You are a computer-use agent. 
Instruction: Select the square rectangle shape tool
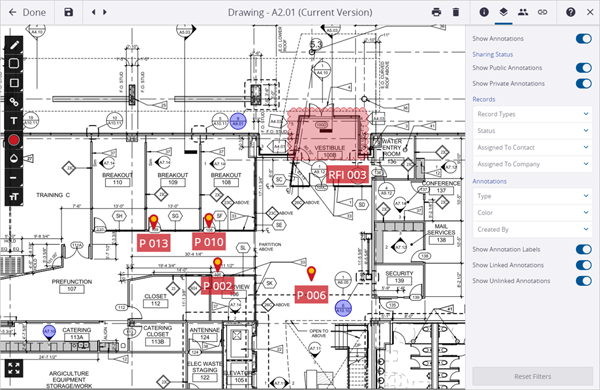click(14, 83)
